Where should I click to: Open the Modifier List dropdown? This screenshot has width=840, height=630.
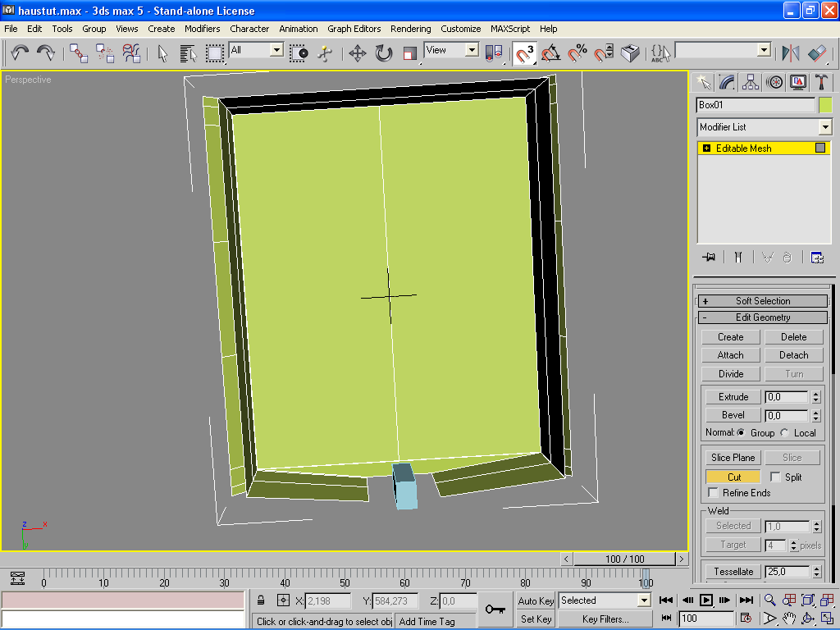(x=824, y=127)
